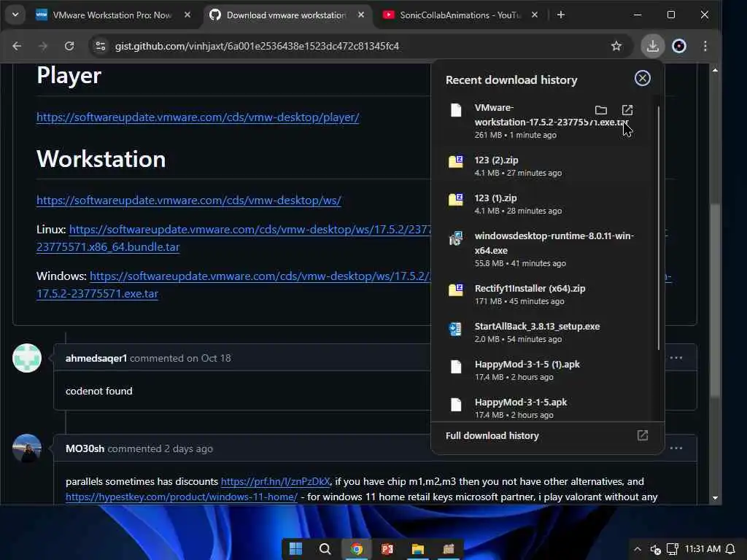Show hidden system tray icons
Viewport: 747px width, 560px height.
637,550
